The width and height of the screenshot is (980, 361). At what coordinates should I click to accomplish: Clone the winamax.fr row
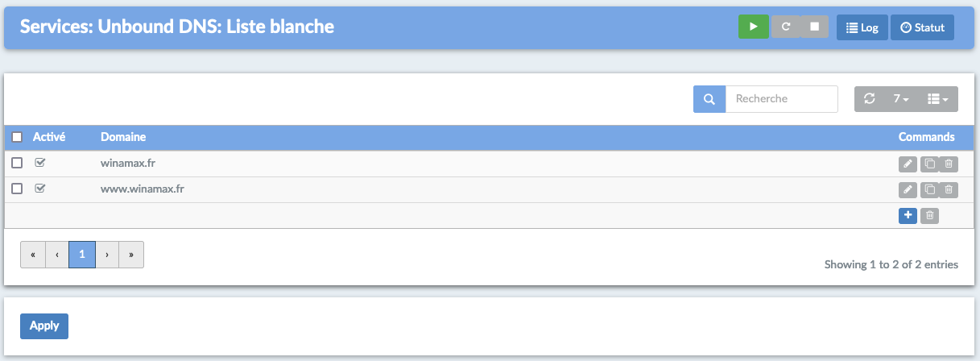(929, 164)
